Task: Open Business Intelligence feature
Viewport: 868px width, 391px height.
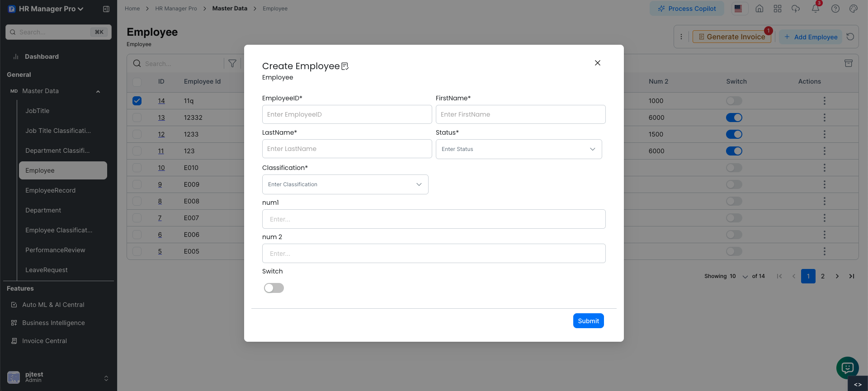Action: [x=53, y=323]
